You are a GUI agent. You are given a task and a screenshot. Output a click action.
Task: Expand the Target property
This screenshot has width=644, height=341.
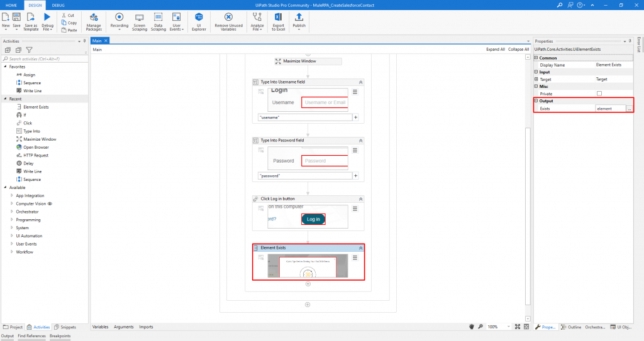pos(536,79)
